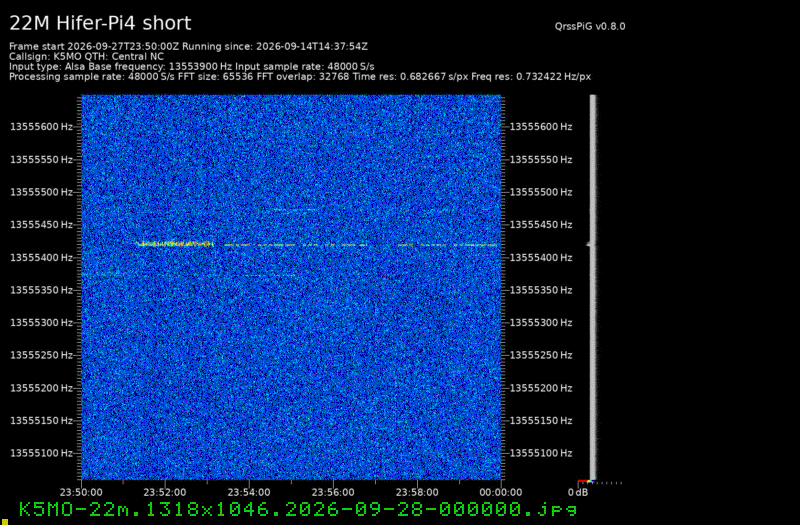This screenshot has width=800, height=525.
Task: Click the small yellow cursor block below the filename
Action: tap(5, 521)
